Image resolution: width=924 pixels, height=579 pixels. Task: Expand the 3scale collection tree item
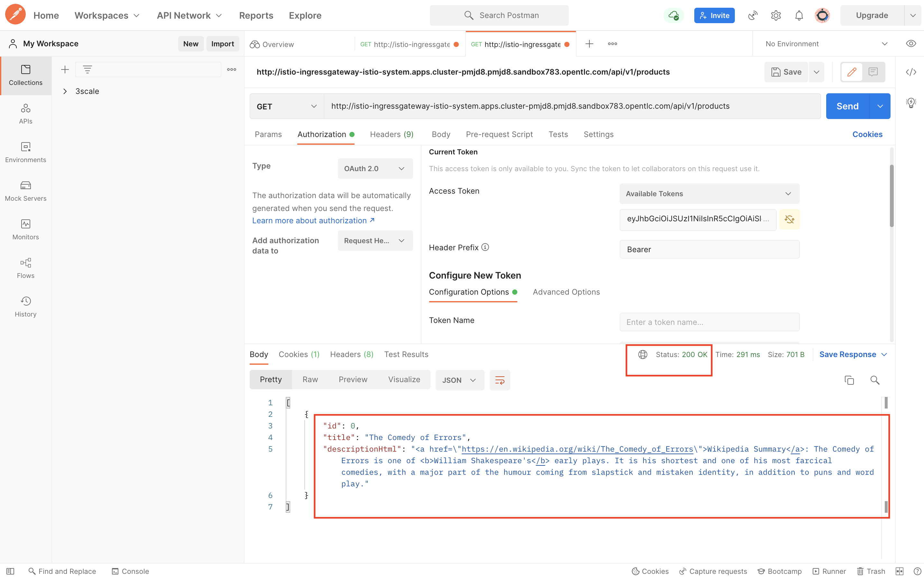(x=65, y=91)
